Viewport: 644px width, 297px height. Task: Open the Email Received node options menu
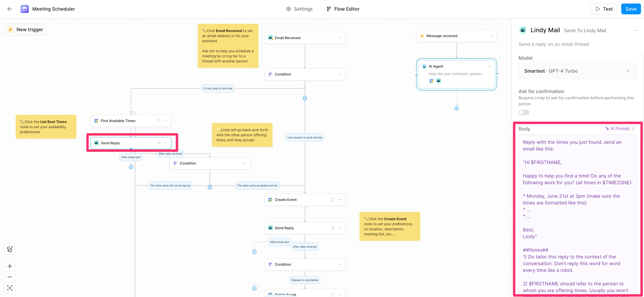coord(340,38)
